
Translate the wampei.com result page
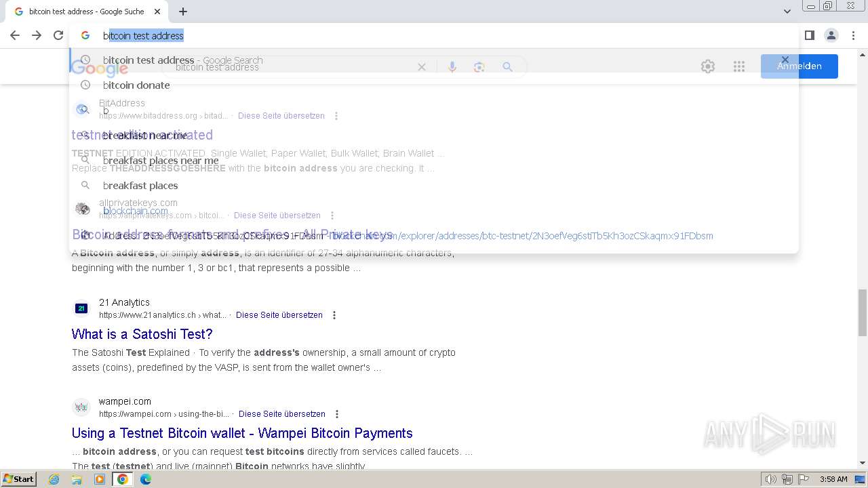tap(282, 414)
